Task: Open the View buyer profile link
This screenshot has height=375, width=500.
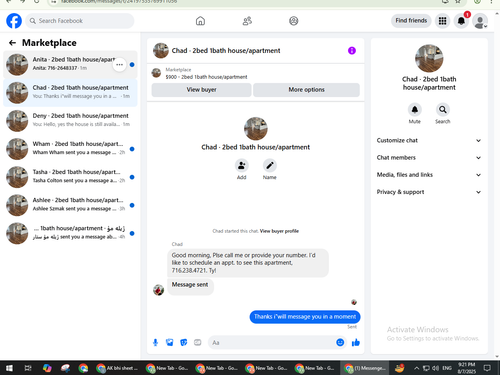Action: [x=279, y=231]
